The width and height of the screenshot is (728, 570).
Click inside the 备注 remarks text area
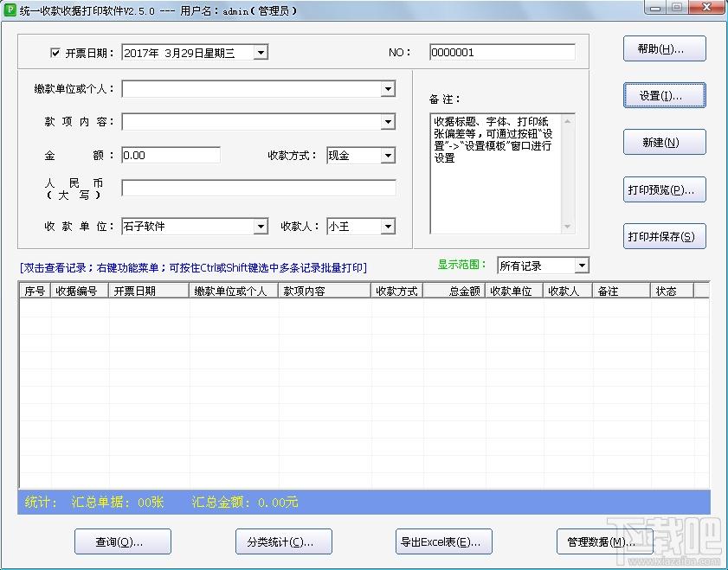click(x=495, y=174)
